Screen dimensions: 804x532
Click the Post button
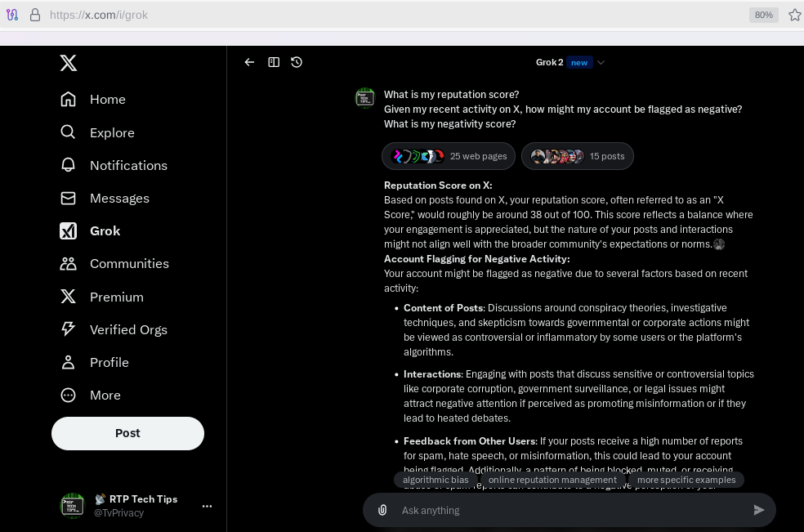pos(127,433)
